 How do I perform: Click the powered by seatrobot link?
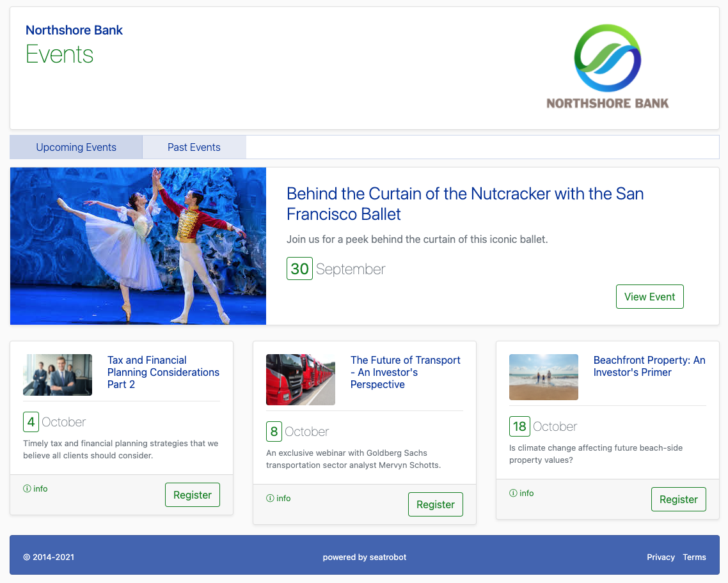click(364, 557)
